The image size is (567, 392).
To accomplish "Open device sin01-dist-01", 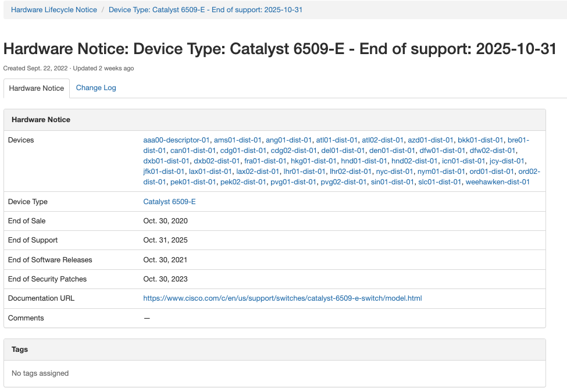I will coord(393,182).
